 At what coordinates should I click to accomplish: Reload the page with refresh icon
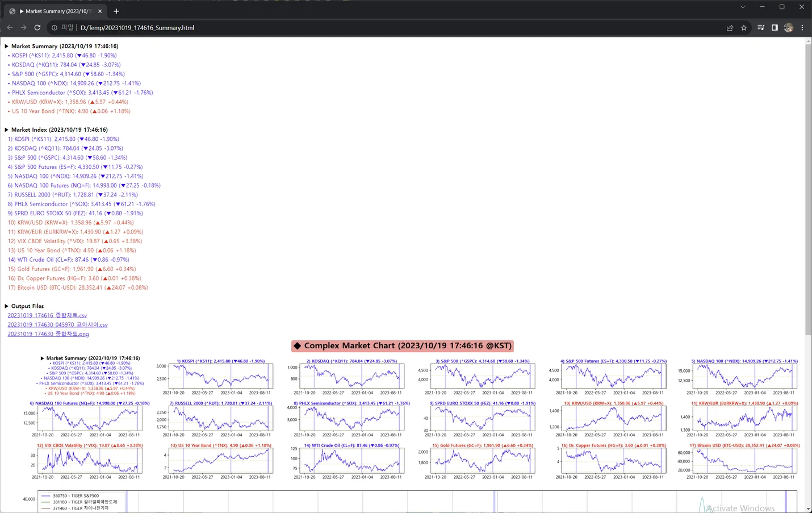point(37,27)
